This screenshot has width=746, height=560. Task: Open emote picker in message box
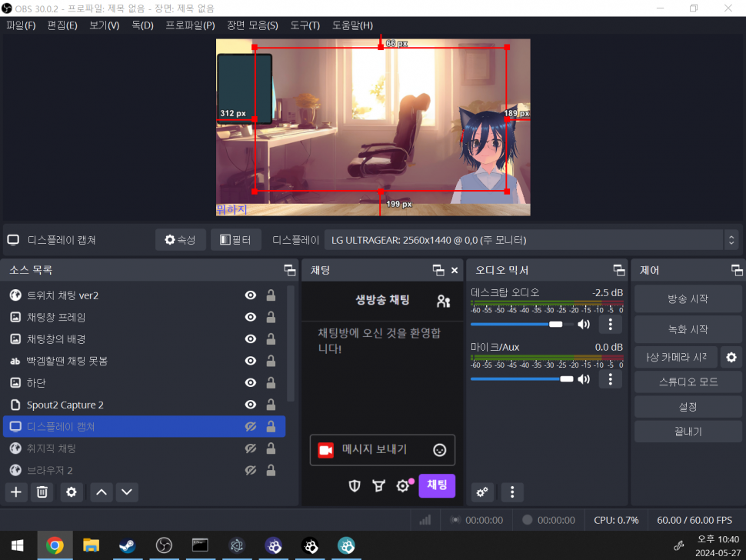tap(440, 450)
